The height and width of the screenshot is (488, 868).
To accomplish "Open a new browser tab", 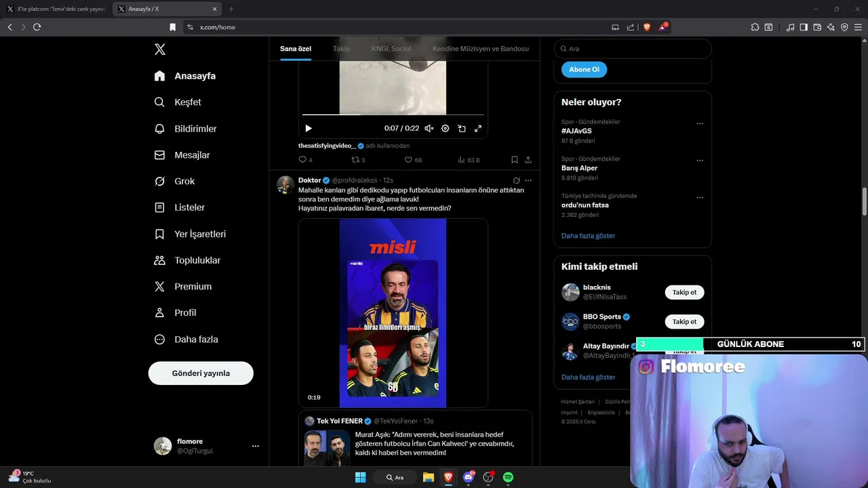I will click(231, 9).
